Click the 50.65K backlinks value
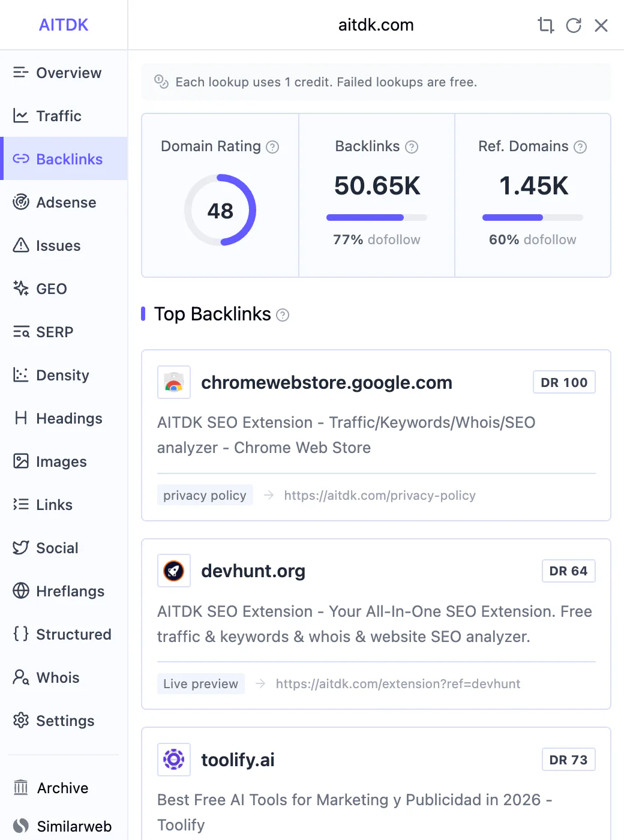Viewport: 624px width, 840px height. click(x=377, y=186)
